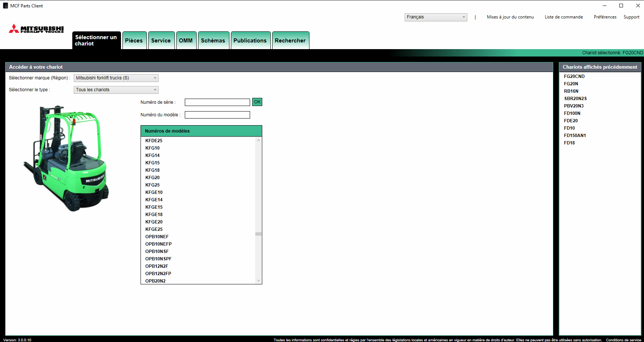Select model OPB10NEFP
644x342 pixels.
(158, 244)
